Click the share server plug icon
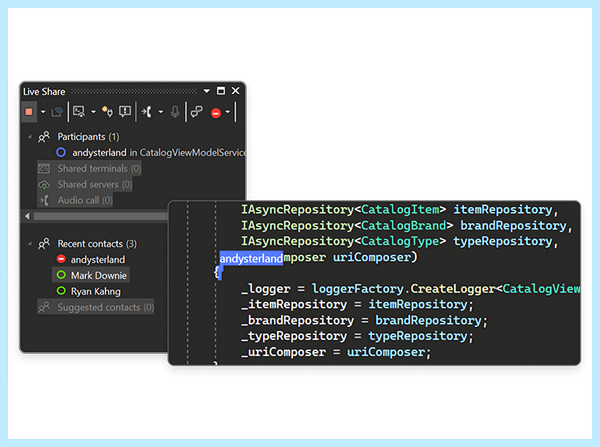 107,112
